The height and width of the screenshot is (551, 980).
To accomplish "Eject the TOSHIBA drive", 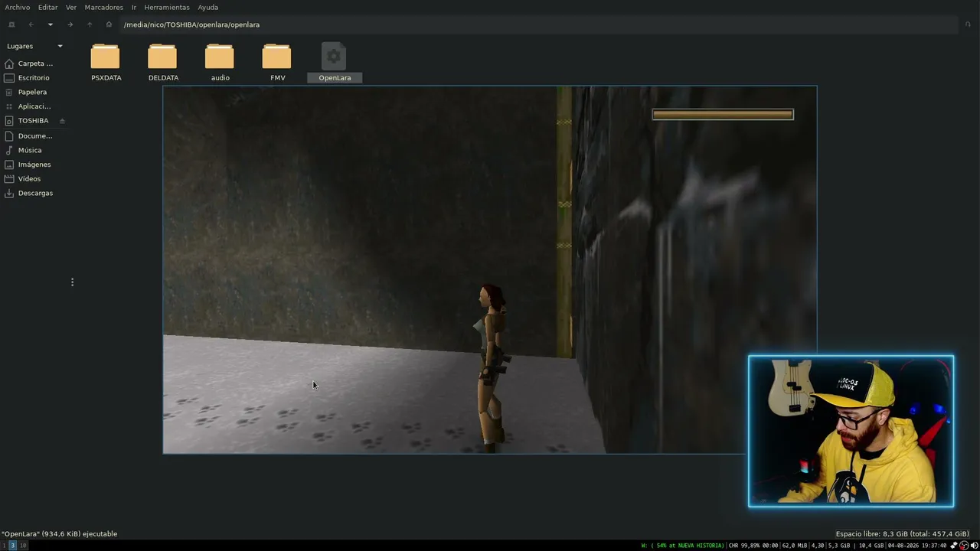I will (62, 121).
